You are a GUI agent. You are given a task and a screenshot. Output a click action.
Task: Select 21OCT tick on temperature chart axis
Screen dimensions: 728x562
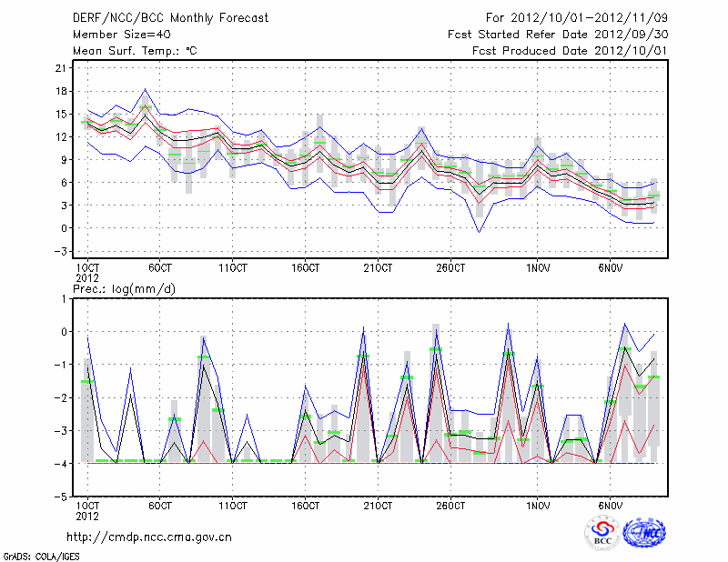click(377, 268)
